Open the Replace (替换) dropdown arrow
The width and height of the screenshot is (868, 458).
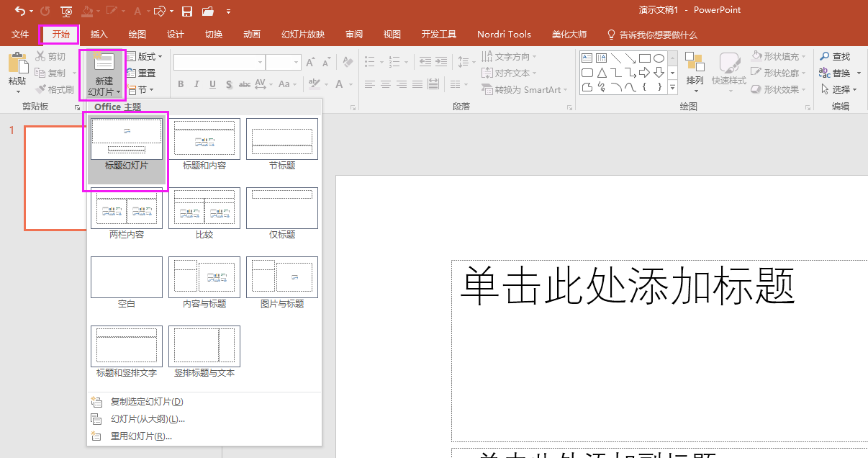click(x=859, y=73)
